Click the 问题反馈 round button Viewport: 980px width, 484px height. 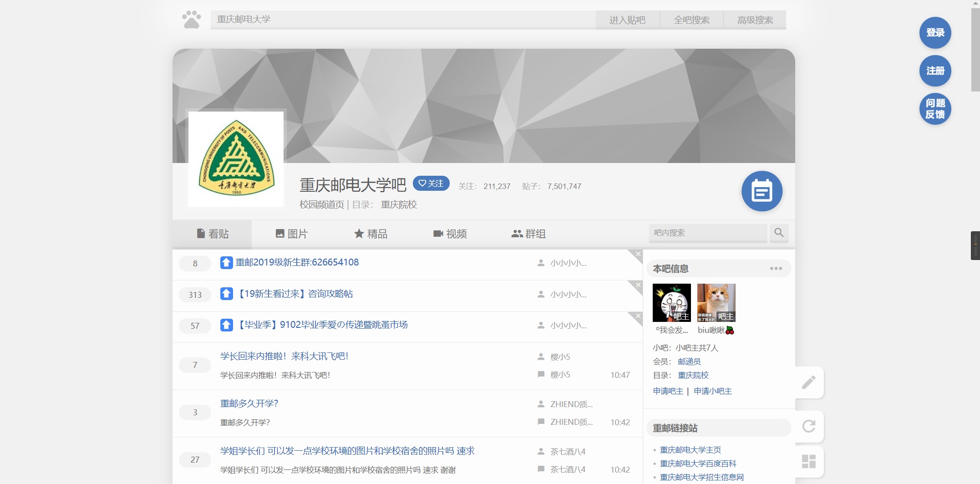point(935,109)
